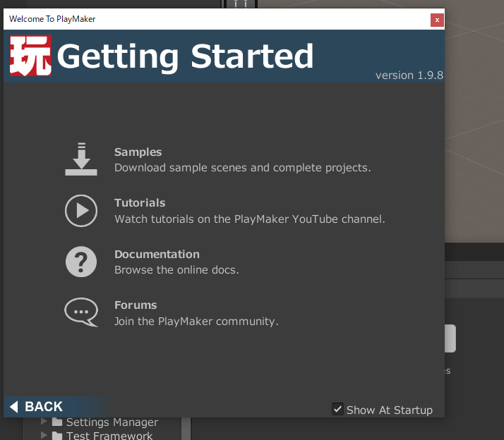
Task: Open the Tutorials link
Action: coord(140,203)
